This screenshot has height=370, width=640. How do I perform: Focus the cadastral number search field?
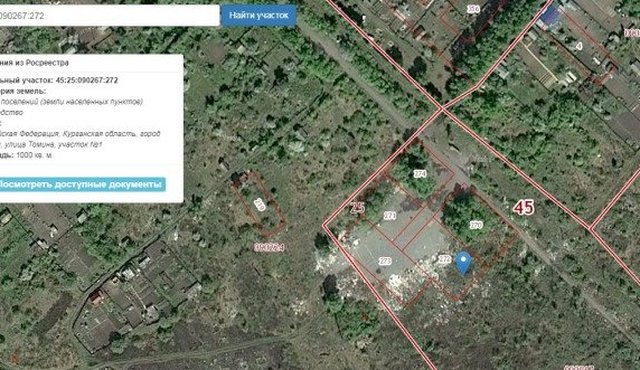pos(109,16)
